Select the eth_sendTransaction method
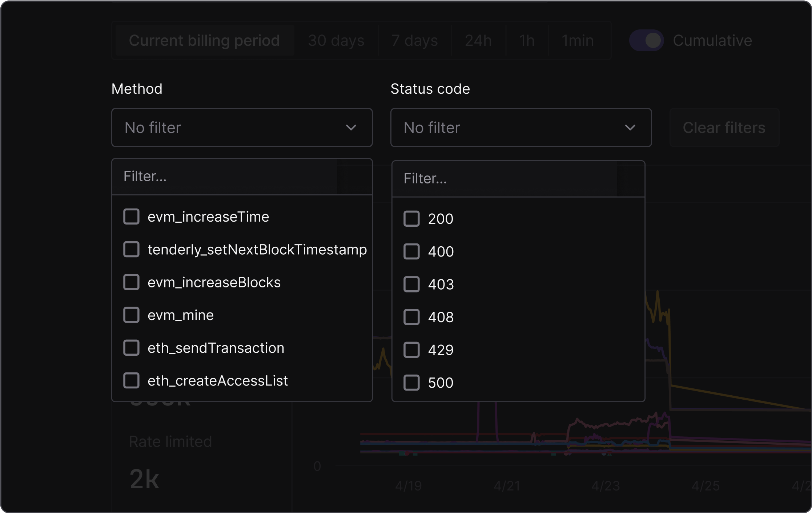The height and width of the screenshot is (513, 812). pyautogui.click(x=131, y=347)
